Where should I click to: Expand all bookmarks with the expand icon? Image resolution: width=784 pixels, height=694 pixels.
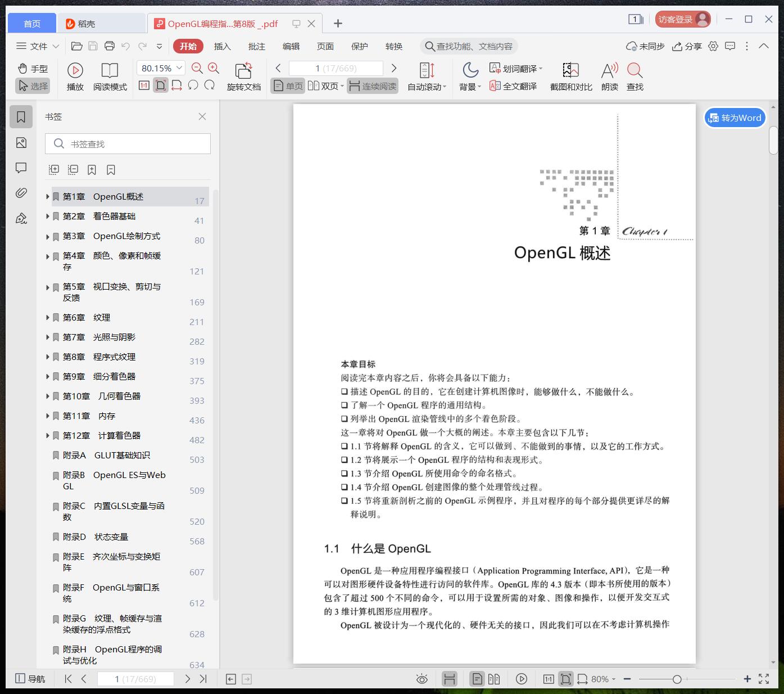click(54, 169)
